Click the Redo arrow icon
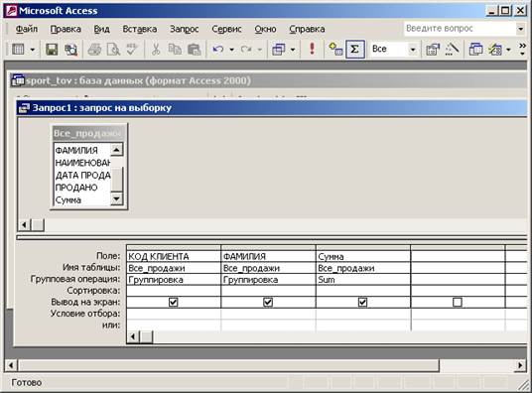This screenshot has width=532, height=393. pos(245,50)
